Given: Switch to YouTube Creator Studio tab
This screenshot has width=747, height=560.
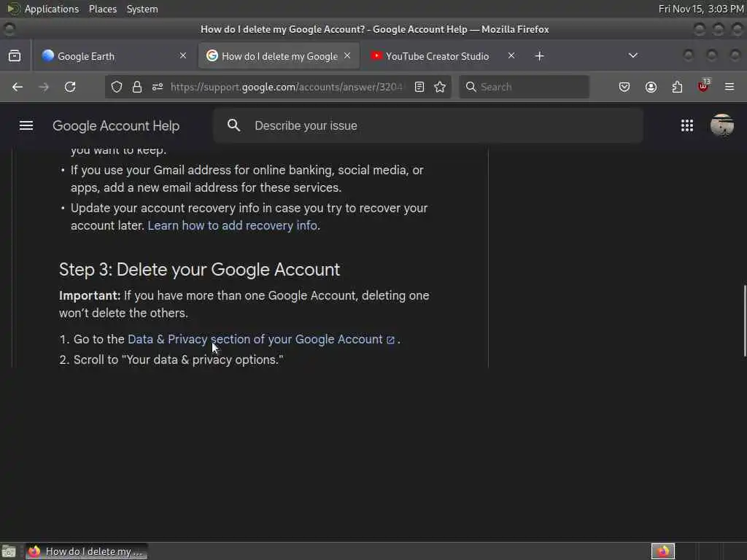Looking at the screenshot, I should 442,56.
